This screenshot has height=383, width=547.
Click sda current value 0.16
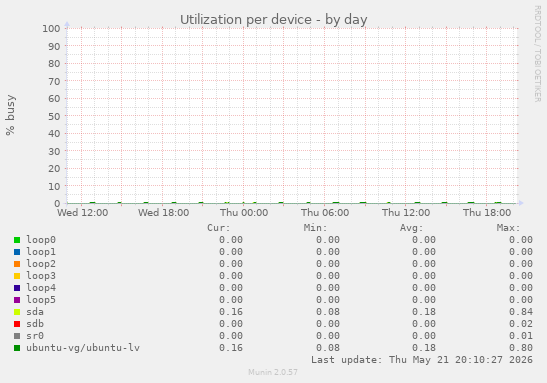pyautogui.click(x=231, y=311)
